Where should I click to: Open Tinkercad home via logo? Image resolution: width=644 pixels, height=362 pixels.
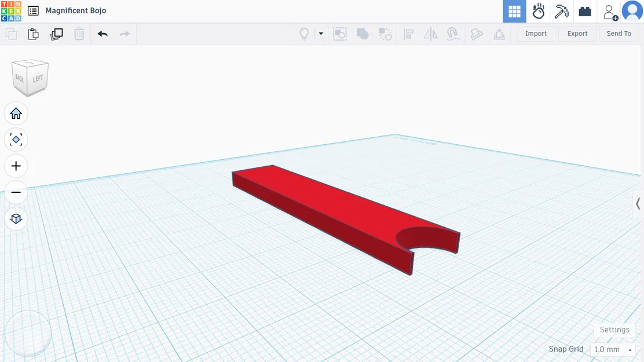click(11, 11)
